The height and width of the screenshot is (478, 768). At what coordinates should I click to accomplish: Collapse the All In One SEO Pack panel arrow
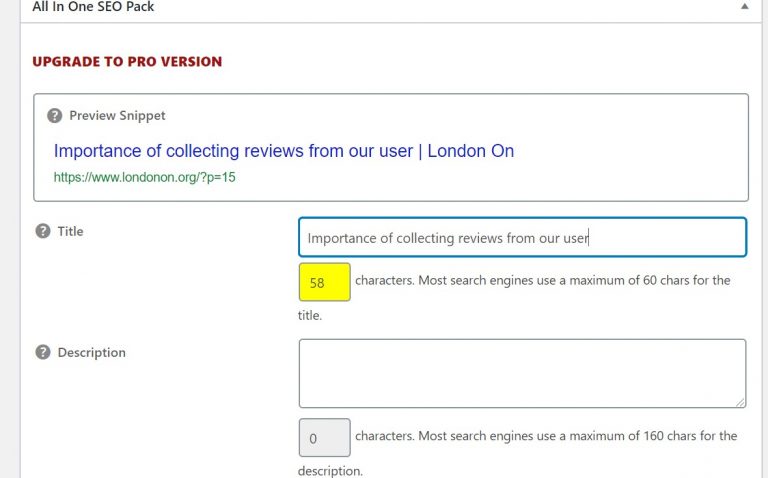744,6
